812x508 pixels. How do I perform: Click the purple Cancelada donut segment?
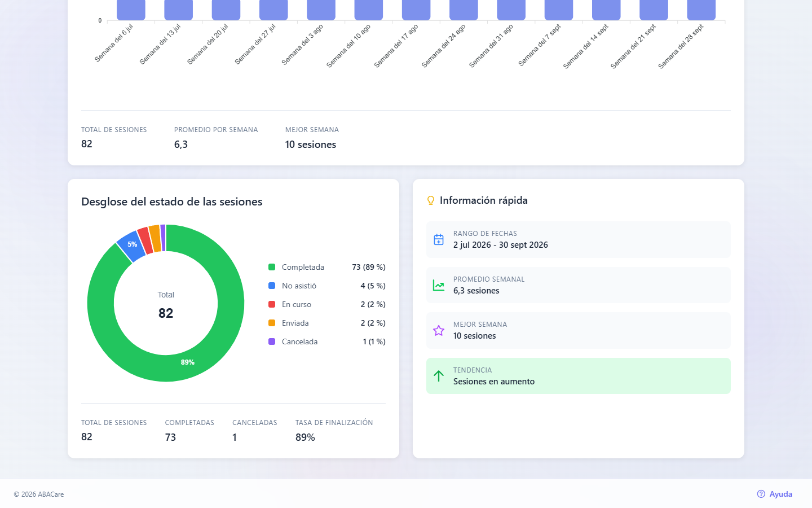coord(163,238)
